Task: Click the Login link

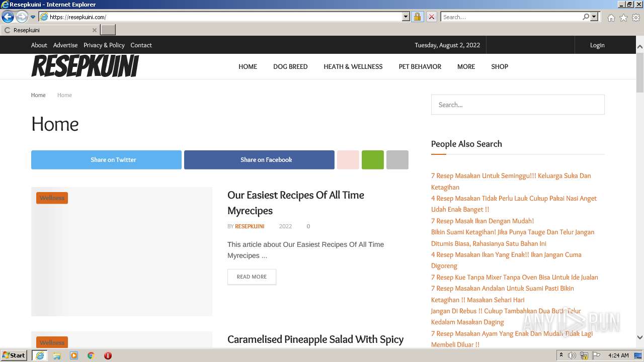Action: [597, 45]
